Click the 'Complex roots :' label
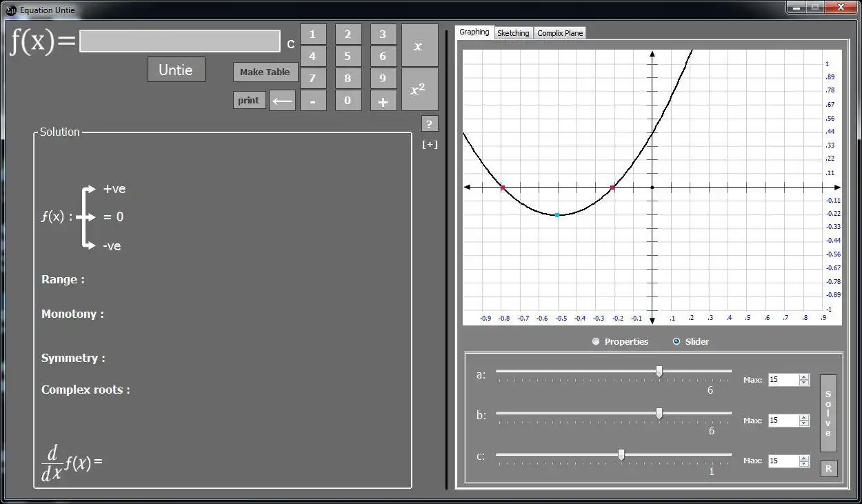This screenshot has height=504, width=862. (86, 390)
